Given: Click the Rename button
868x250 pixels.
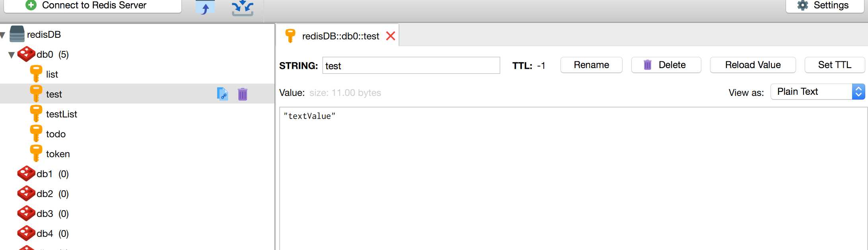Looking at the screenshot, I should (592, 65).
